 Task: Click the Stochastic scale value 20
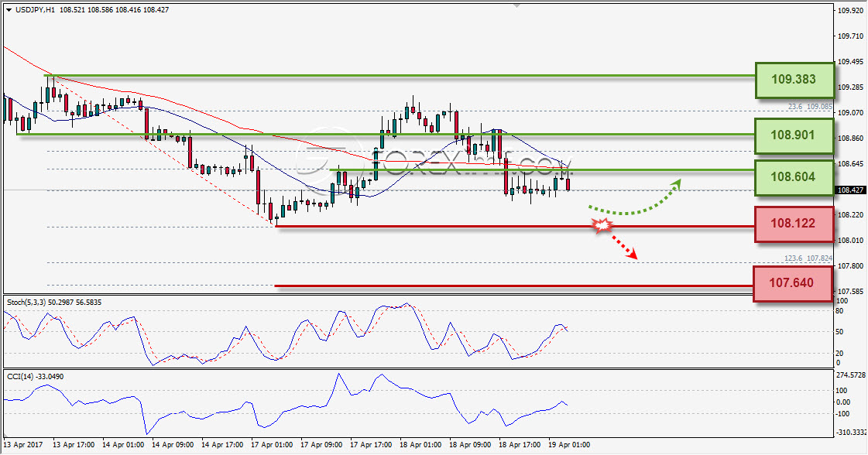[839, 353]
